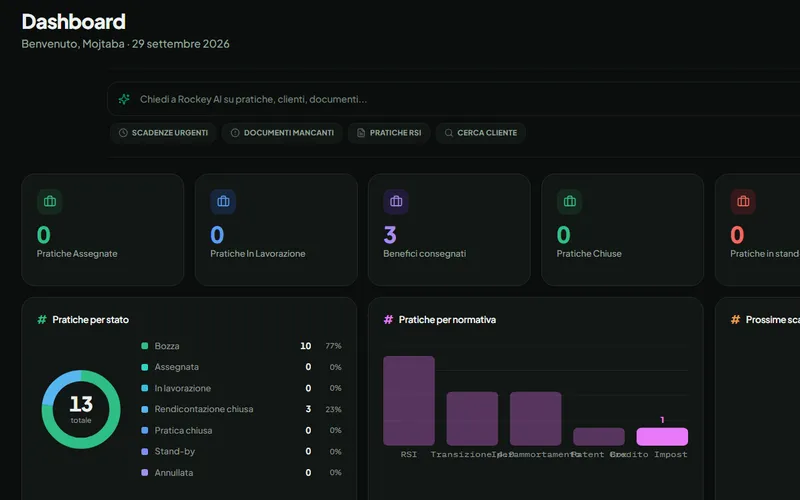This screenshot has width=800, height=500.
Task: Focus the Chiedi a Rockey AI search field
Action: pyautogui.click(x=454, y=99)
